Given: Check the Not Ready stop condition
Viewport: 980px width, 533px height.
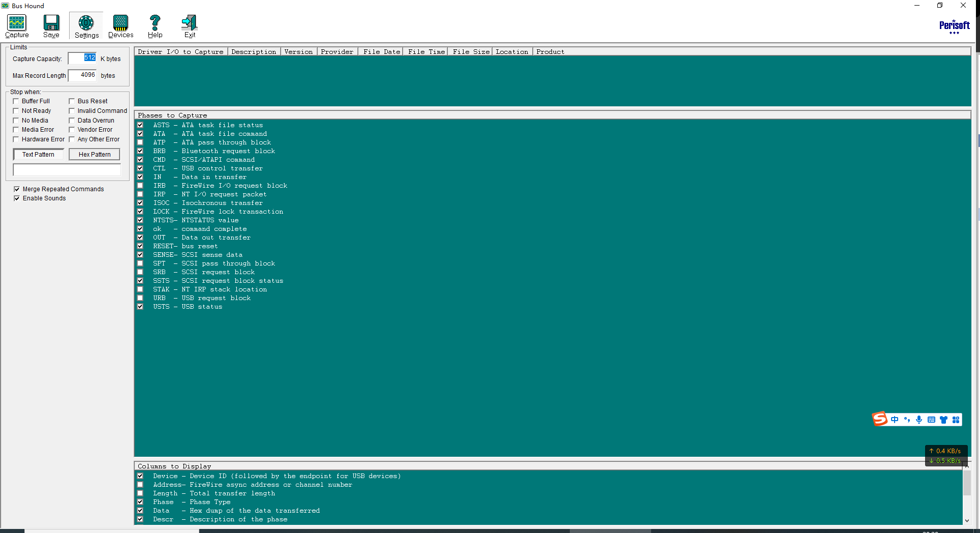Looking at the screenshot, I should [16, 111].
